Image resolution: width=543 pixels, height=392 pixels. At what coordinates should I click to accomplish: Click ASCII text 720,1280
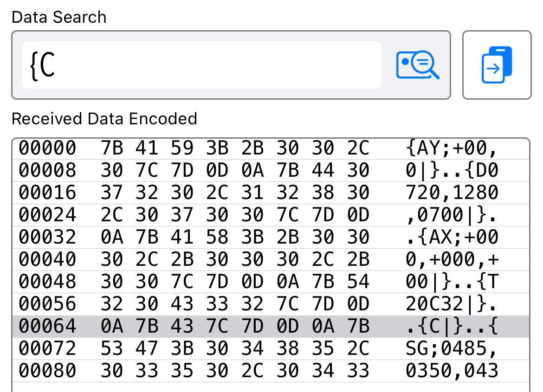pyautogui.click(x=452, y=193)
